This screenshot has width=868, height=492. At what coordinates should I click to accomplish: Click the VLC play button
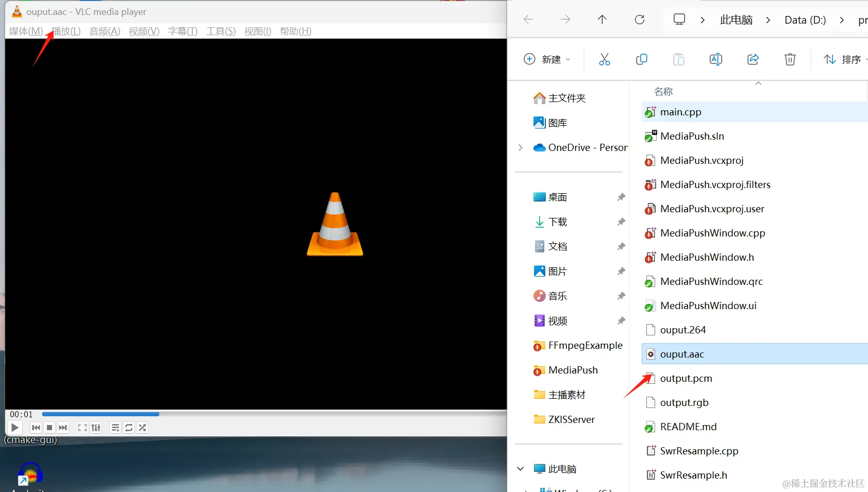point(14,428)
